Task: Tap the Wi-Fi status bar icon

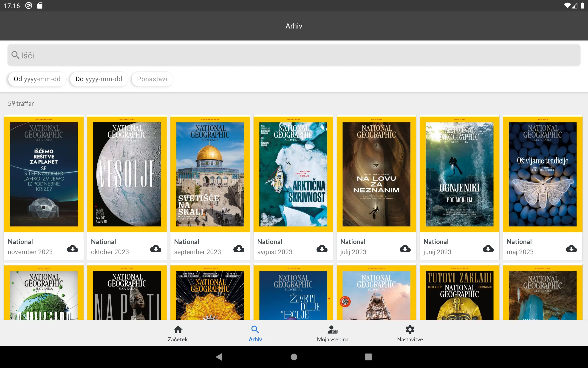Action: point(567,6)
